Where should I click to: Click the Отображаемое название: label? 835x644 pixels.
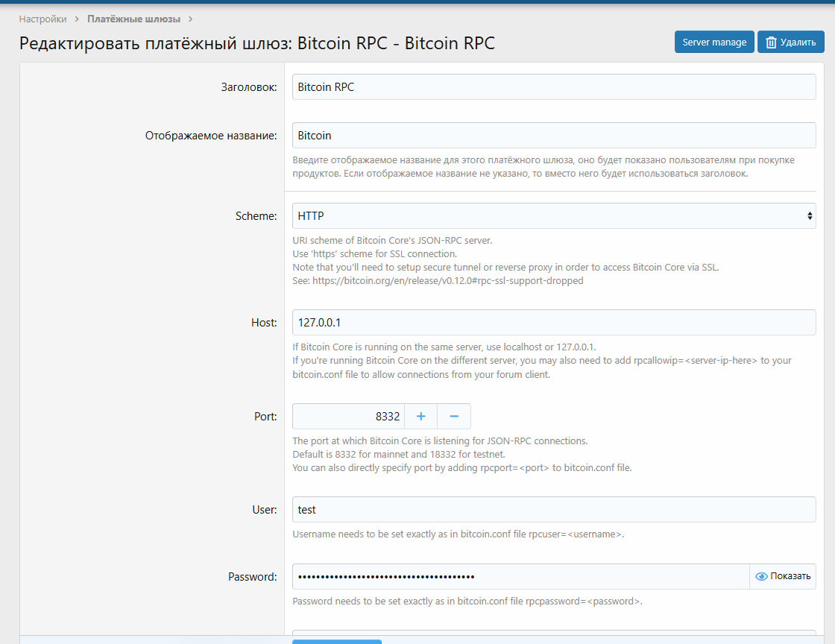tap(211, 136)
